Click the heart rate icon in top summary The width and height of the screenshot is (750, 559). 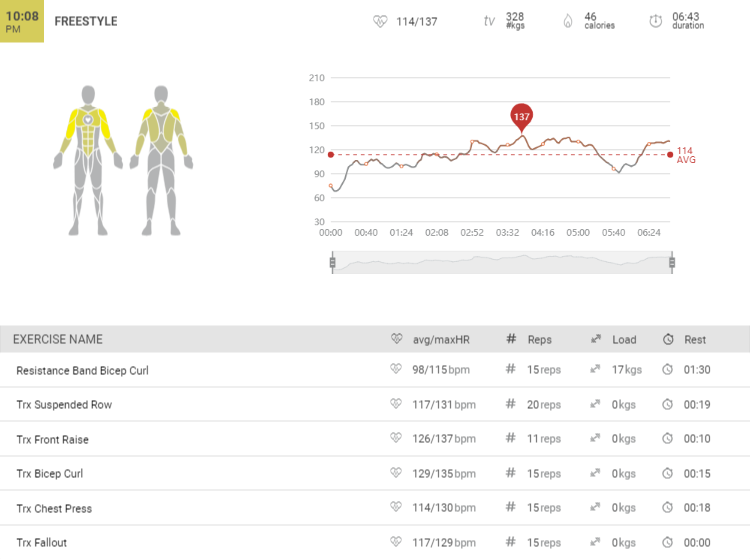click(380, 21)
